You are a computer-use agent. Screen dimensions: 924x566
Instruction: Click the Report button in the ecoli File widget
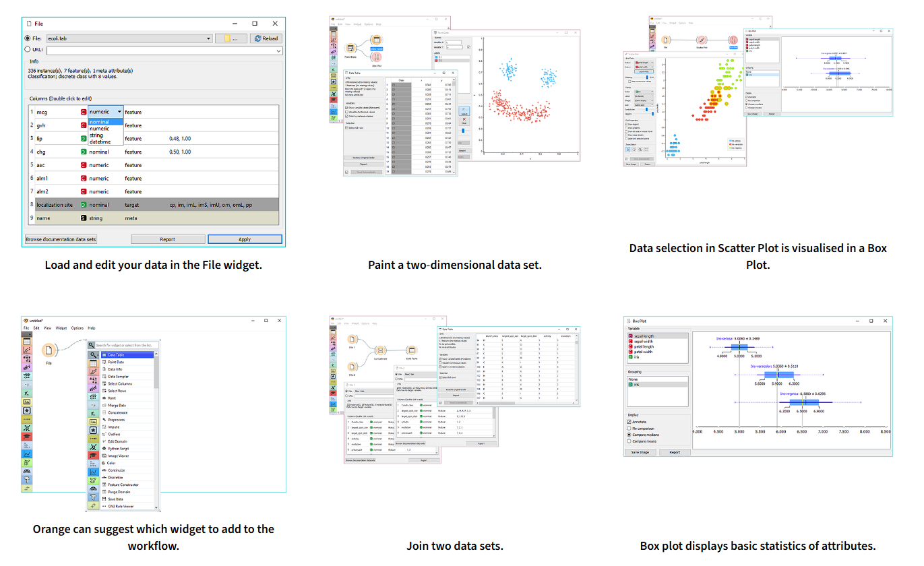(168, 239)
